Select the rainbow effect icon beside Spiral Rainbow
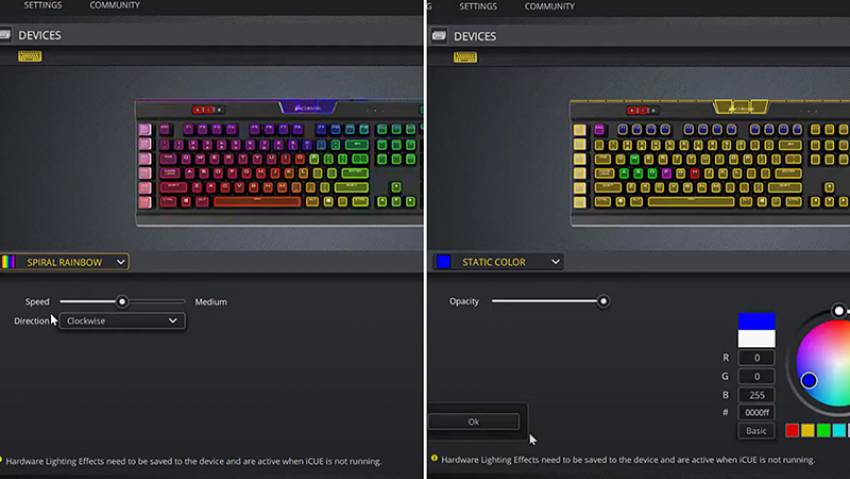 point(8,262)
